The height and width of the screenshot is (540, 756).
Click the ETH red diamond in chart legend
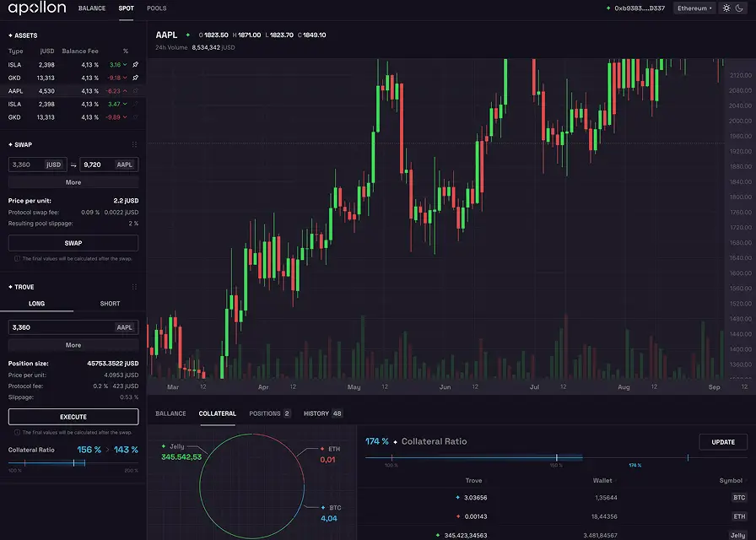(x=322, y=449)
